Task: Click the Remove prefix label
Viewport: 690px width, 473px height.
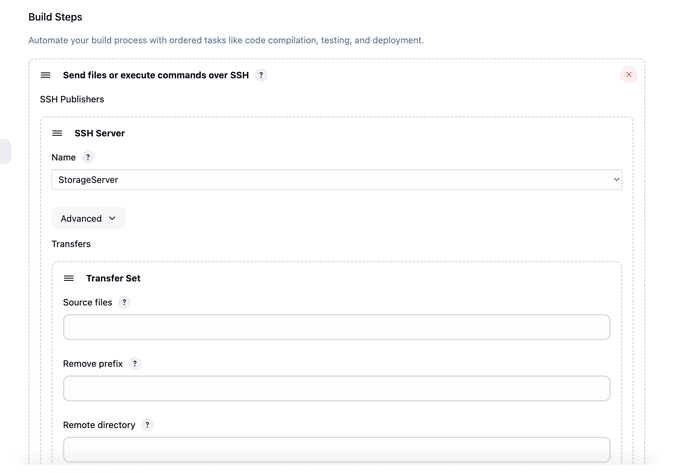Action: coord(93,364)
